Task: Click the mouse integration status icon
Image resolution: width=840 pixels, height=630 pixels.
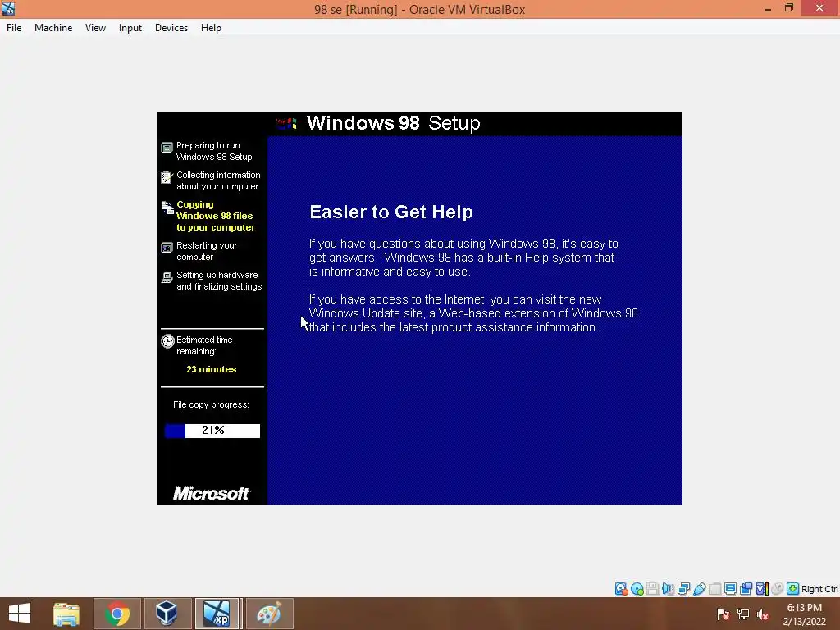Action: (778, 589)
